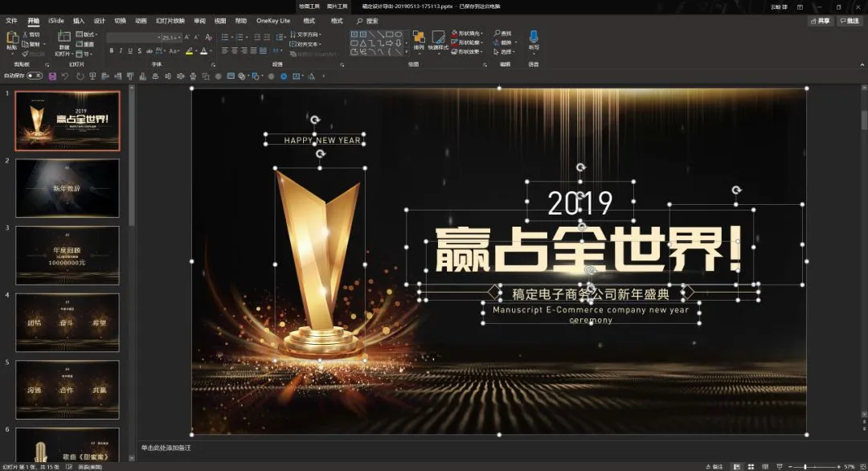The image size is (868, 471).
Task: Click the purple Save icon in quick access toolbar
Action: point(52,76)
